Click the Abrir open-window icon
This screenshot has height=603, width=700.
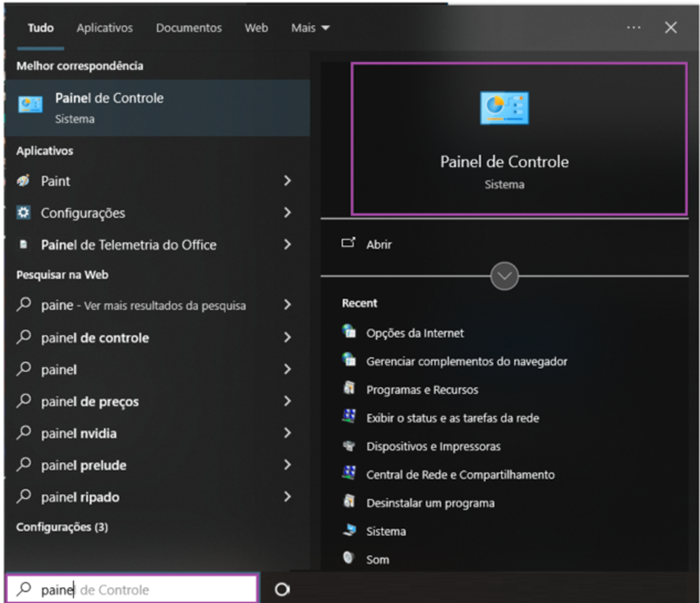[348, 243]
